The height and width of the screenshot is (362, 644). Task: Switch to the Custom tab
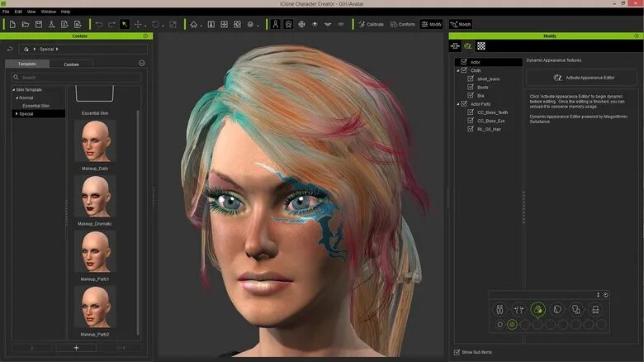[72, 64]
